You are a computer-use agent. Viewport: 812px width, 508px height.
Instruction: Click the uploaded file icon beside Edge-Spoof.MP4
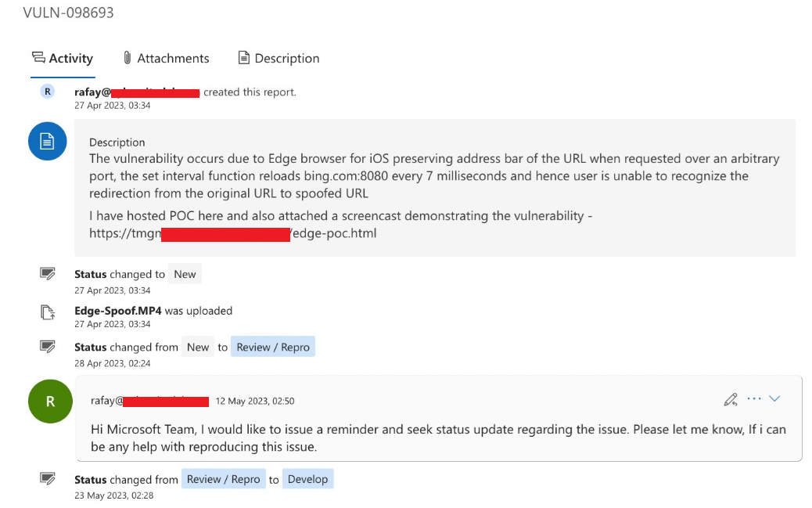[48, 312]
